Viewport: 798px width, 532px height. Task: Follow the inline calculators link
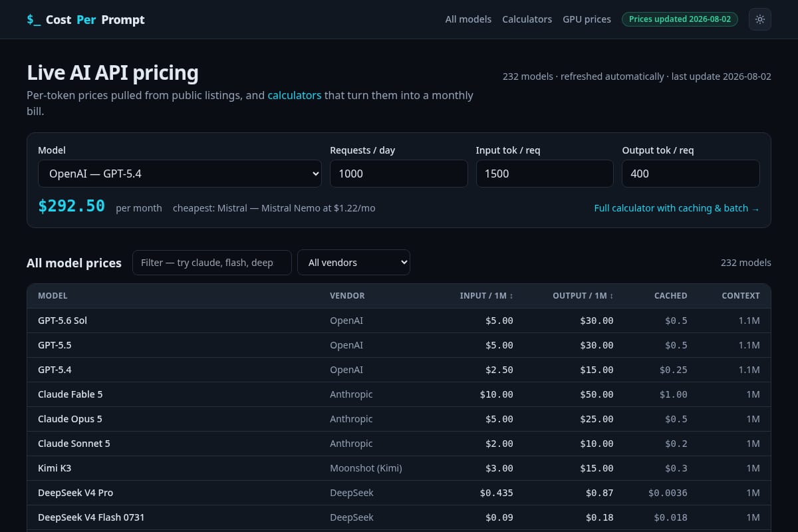[294, 95]
